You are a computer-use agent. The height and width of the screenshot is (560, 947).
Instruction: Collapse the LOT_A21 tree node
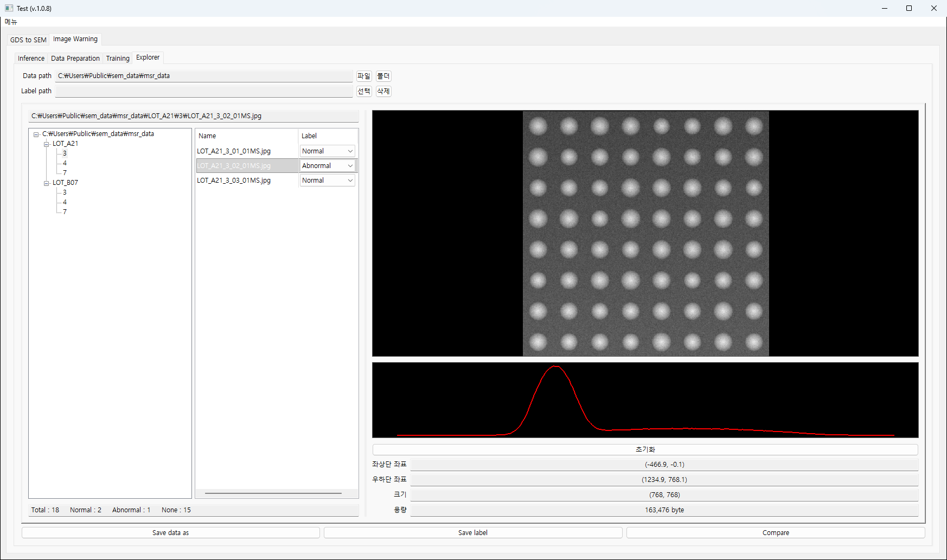[47, 144]
